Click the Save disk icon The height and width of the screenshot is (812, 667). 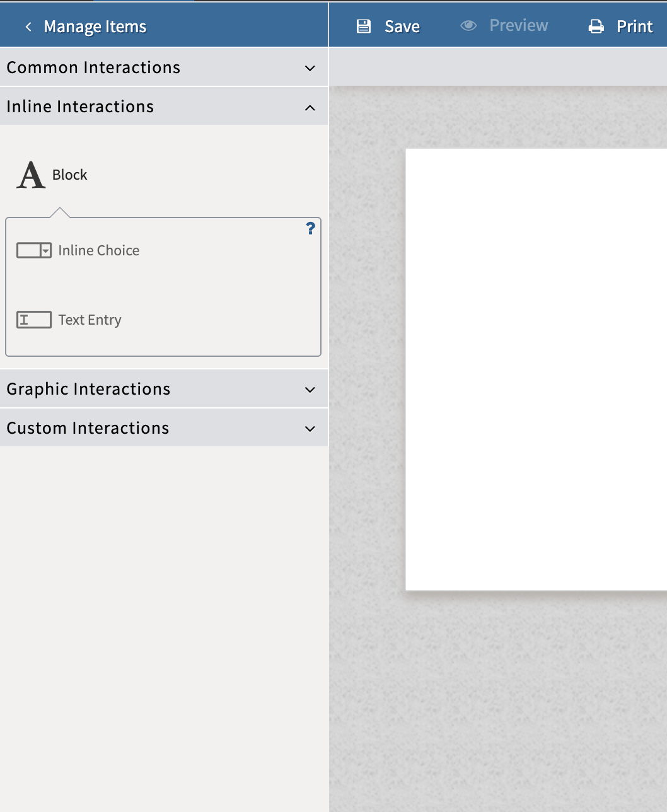coord(364,26)
